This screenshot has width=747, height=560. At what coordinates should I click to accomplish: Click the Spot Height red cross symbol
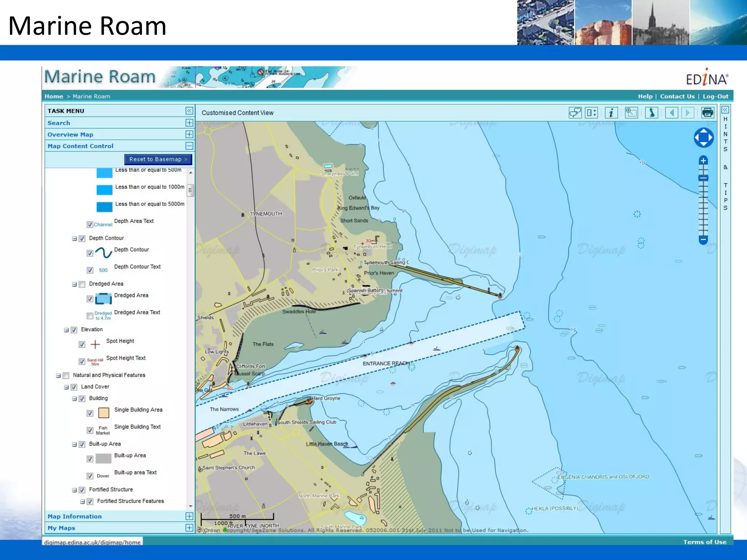tap(95, 344)
